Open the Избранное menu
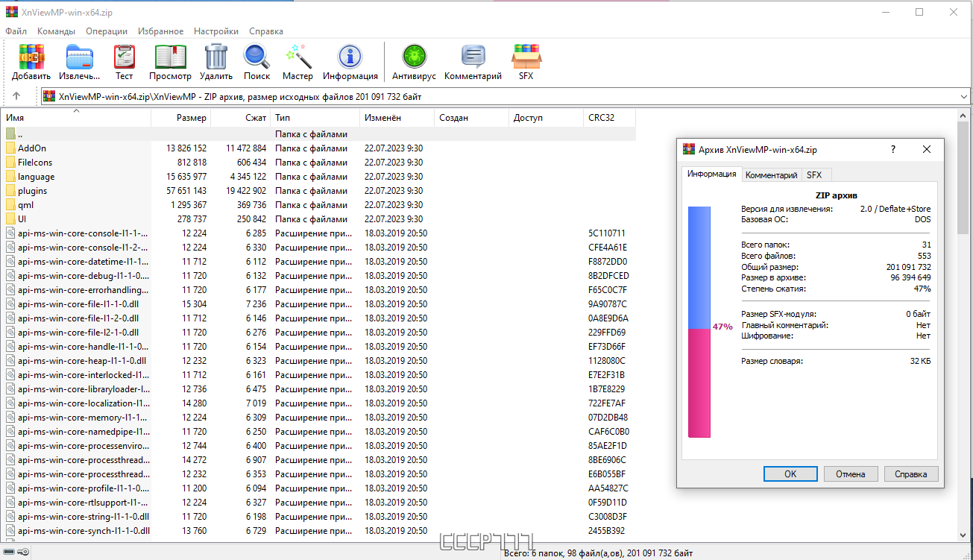The image size is (973, 560). pos(160,31)
